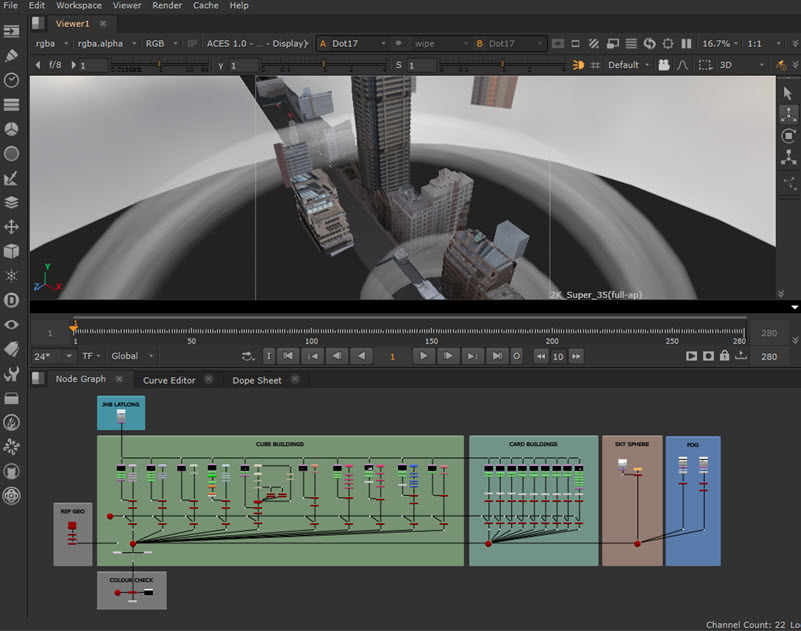The width and height of the screenshot is (801, 631).
Task: Open the Time nodes clock icon
Action: point(13,81)
